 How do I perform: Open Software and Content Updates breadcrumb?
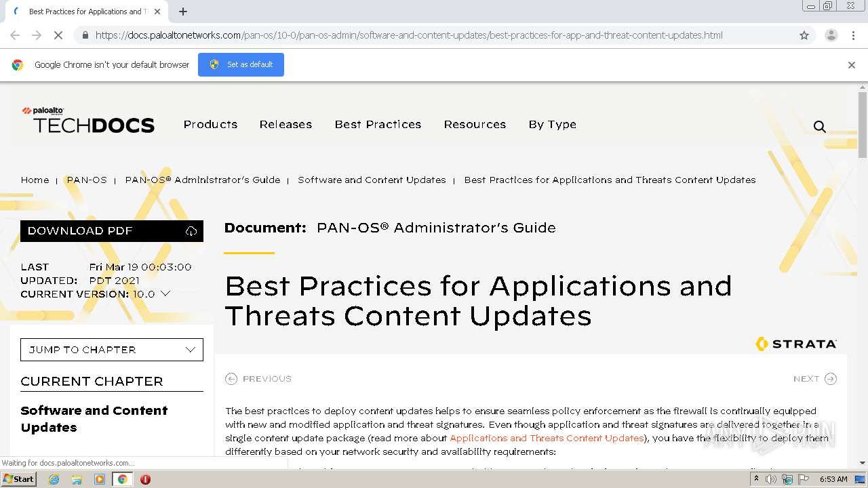pyautogui.click(x=372, y=180)
